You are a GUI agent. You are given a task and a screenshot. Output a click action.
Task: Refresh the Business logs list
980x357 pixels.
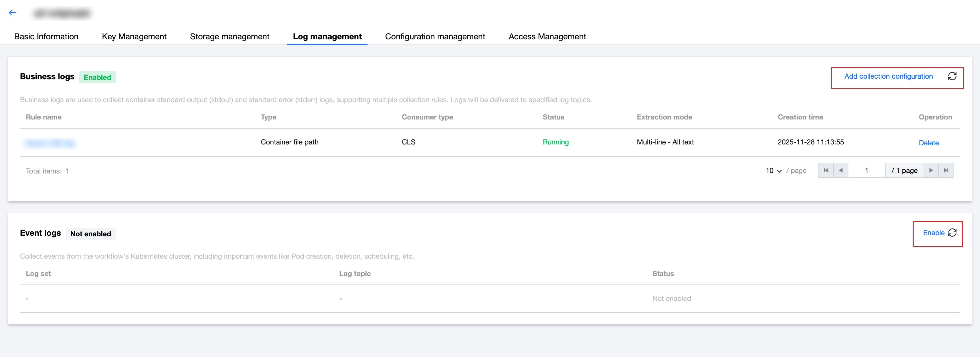pos(952,76)
